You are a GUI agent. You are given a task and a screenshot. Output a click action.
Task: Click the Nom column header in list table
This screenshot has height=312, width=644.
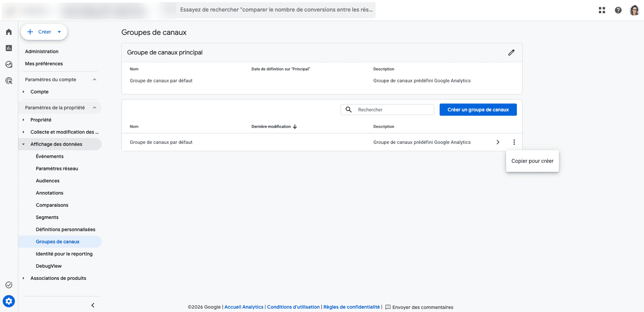(134, 127)
